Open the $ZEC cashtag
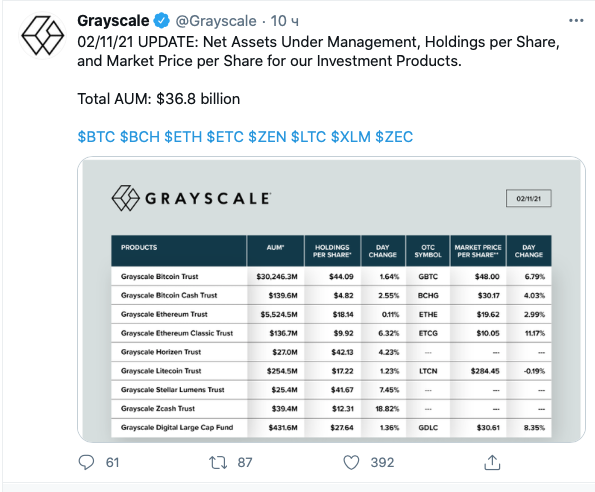This screenshot has width=595, height=492. (x=394, y=137)
